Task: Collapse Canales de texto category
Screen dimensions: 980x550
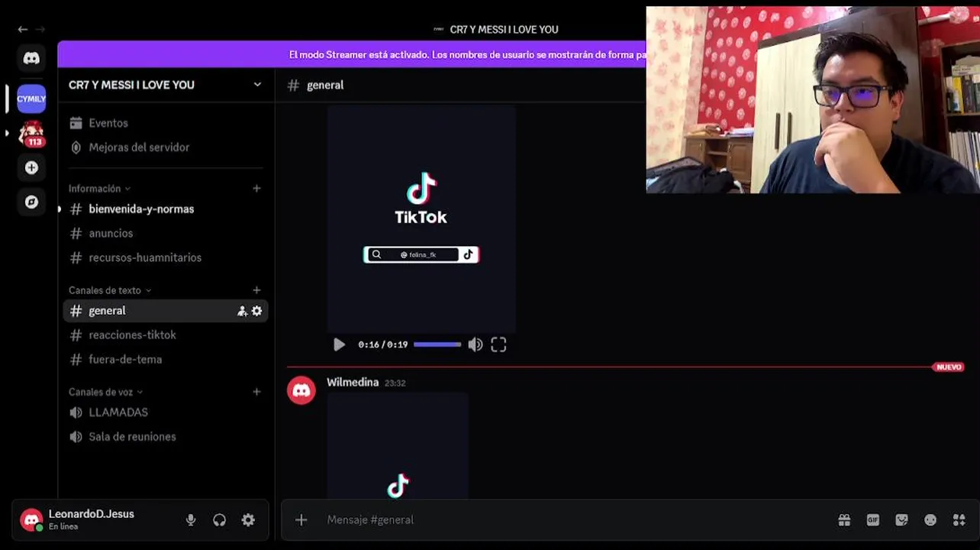Action: [x=109, y=290]
